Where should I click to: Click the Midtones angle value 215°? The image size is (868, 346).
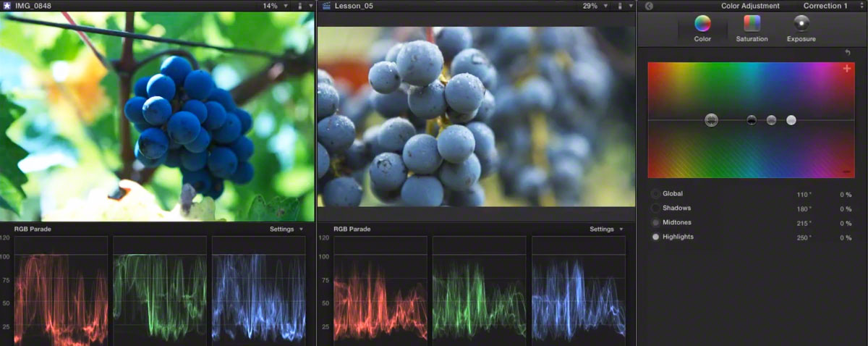tap(804, 224)
